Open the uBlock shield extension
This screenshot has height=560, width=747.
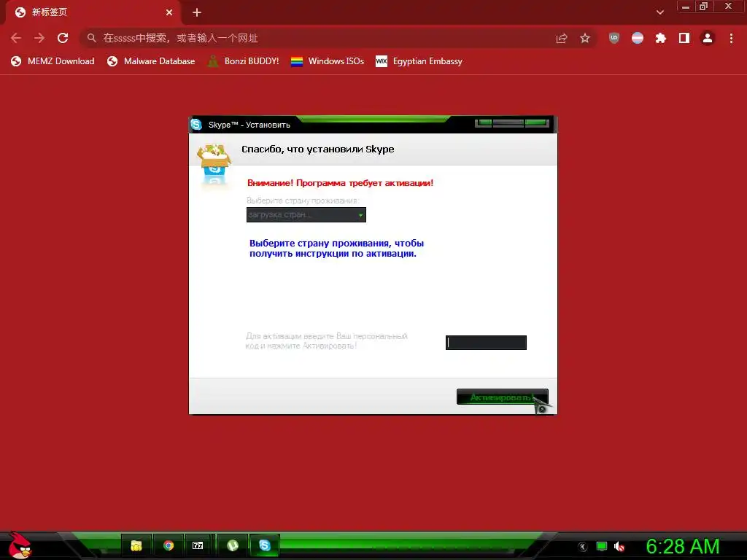pos(614,38)
